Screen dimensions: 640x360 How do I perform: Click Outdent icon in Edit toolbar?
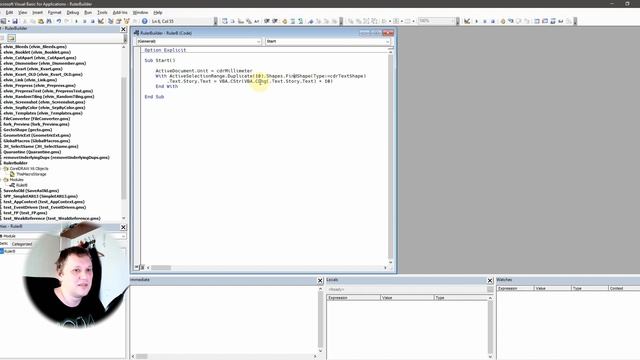274,21
